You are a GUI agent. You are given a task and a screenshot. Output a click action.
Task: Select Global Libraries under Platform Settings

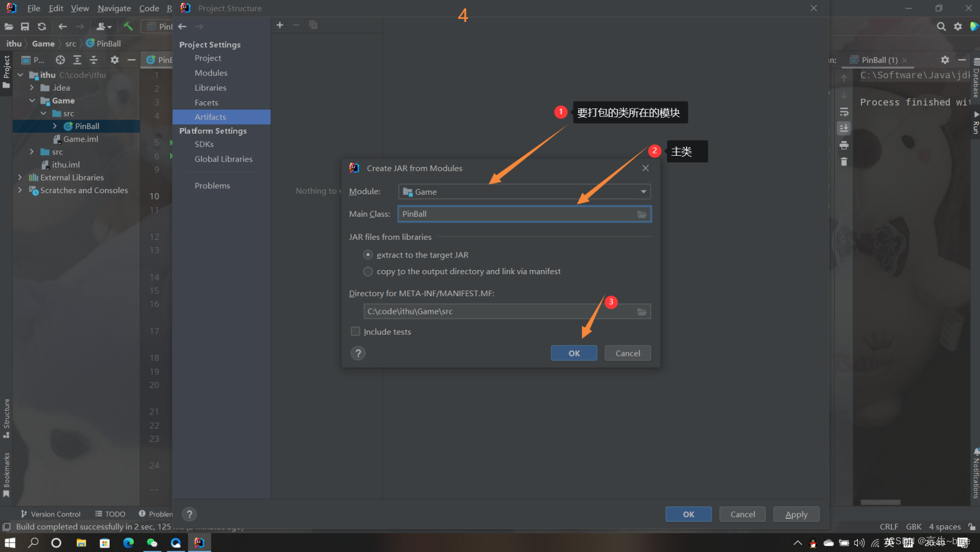pyautogui.click(x=223, y=159)
